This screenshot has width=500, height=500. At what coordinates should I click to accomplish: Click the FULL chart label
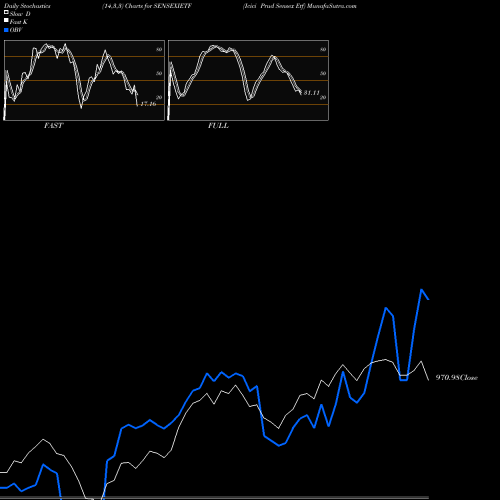pyautogui.click(x=218, y=126)
